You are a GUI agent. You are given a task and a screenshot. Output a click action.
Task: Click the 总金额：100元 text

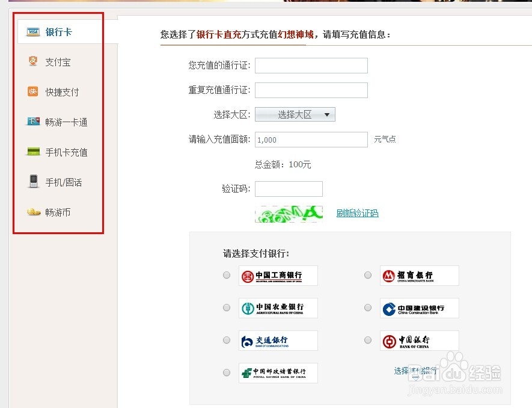click(283, 165)
